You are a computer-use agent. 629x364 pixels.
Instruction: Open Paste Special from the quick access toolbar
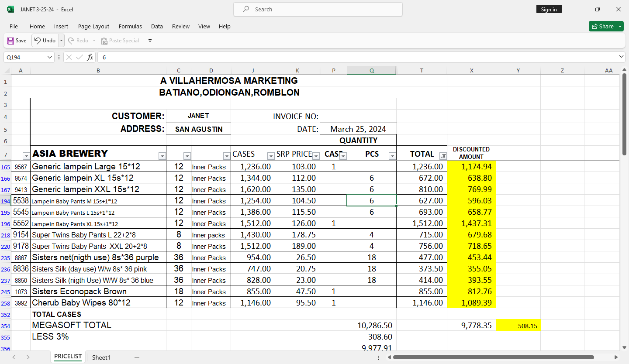click(120, 41)
